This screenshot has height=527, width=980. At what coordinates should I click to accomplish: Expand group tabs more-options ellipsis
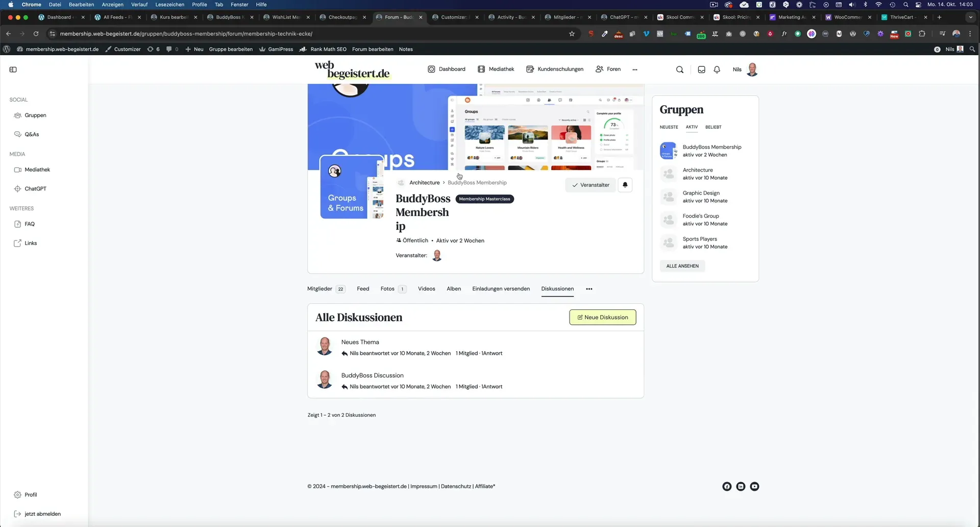[x=589, y=289]
